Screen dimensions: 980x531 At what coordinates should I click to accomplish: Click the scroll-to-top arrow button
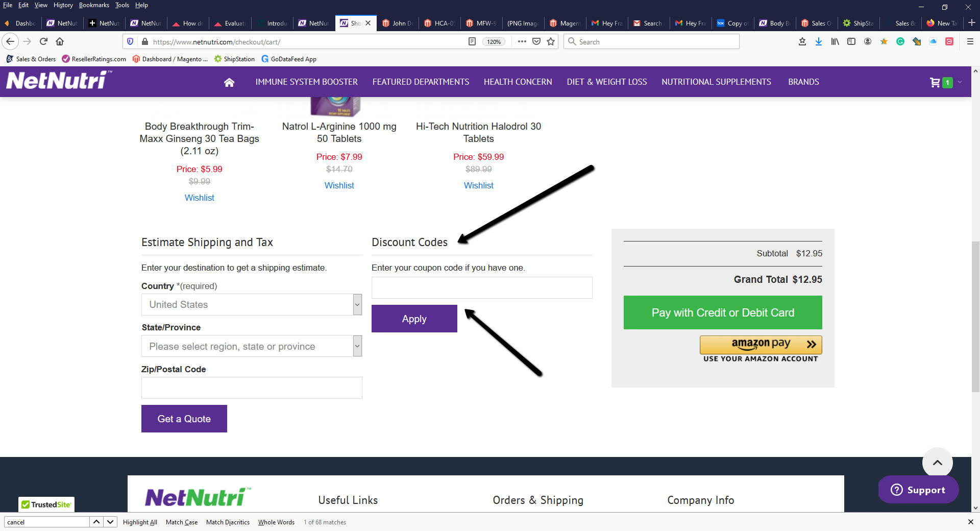tap(937, 463)
